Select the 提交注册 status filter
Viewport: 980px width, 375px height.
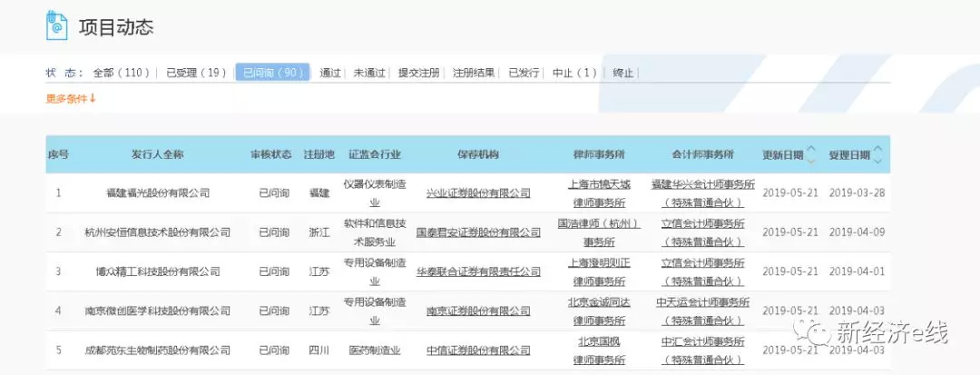pyautogui.click(x=418, y=73)
